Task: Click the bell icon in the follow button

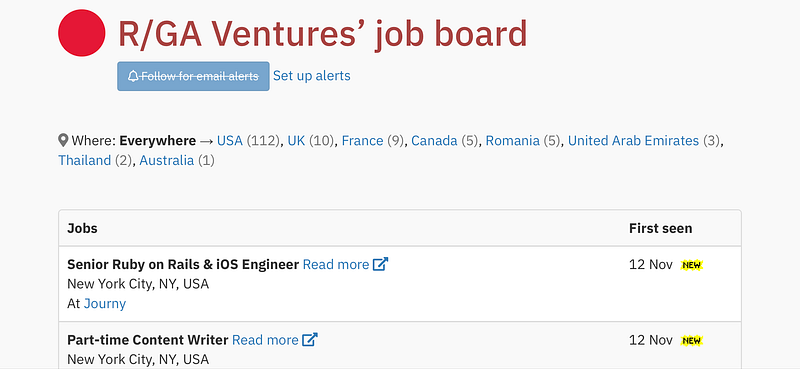Action: pos(133,77)
